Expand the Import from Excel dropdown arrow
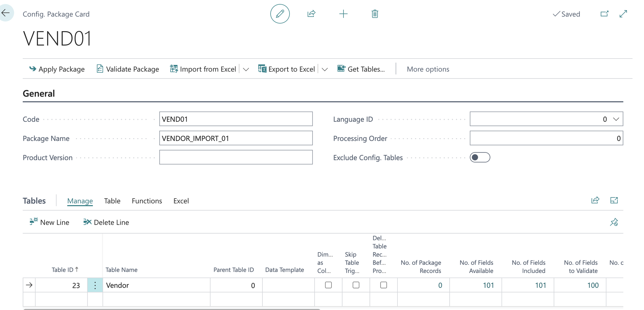 coord(246,69)
